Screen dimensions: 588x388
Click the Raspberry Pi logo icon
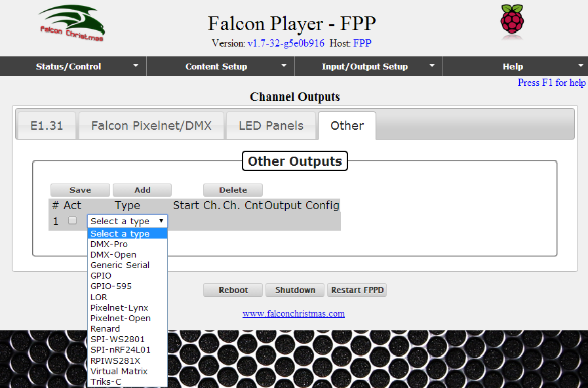pyautogui.click(x=512, y=19)
